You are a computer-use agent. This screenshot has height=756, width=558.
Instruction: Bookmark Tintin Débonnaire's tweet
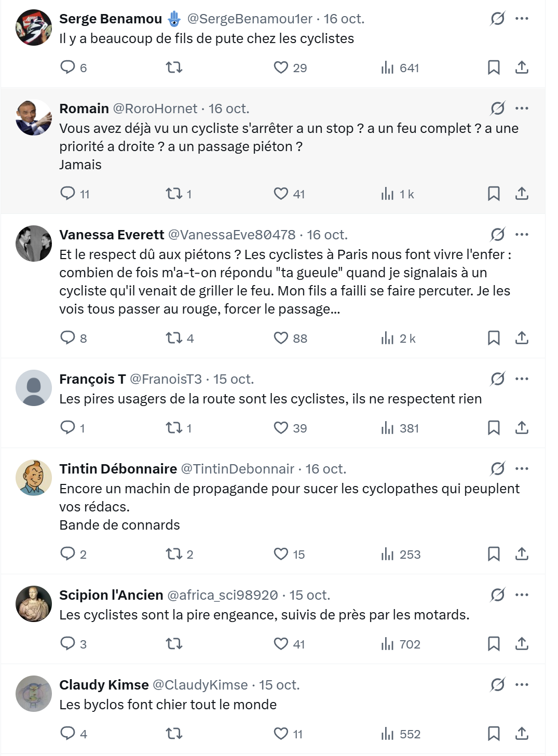pyautogui.click(x=494, y=554)
